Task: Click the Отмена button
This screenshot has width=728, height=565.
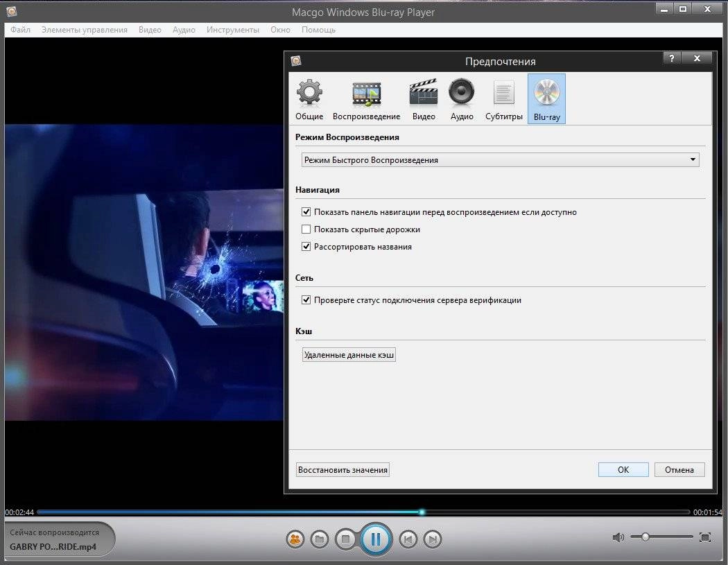Action: pos(679,470)
